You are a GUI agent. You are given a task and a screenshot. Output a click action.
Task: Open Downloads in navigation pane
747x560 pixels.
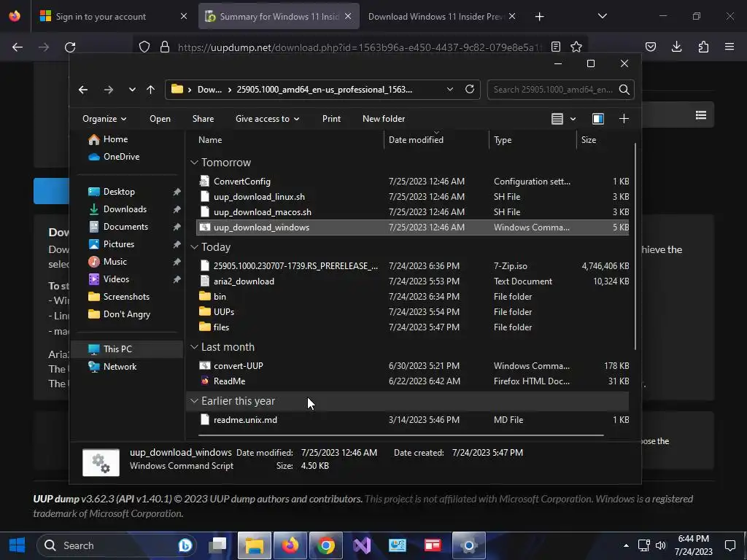125,209
